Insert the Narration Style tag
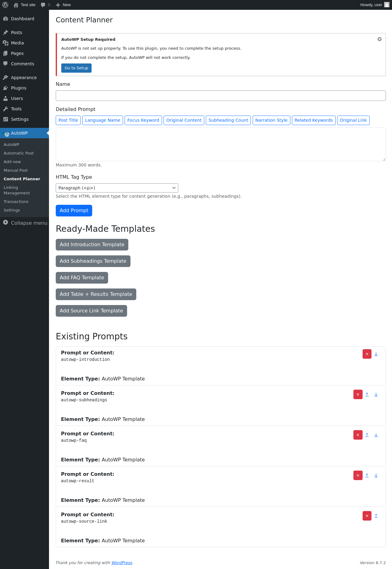Viewport: 392px width, 569px height. pos(271,120)
